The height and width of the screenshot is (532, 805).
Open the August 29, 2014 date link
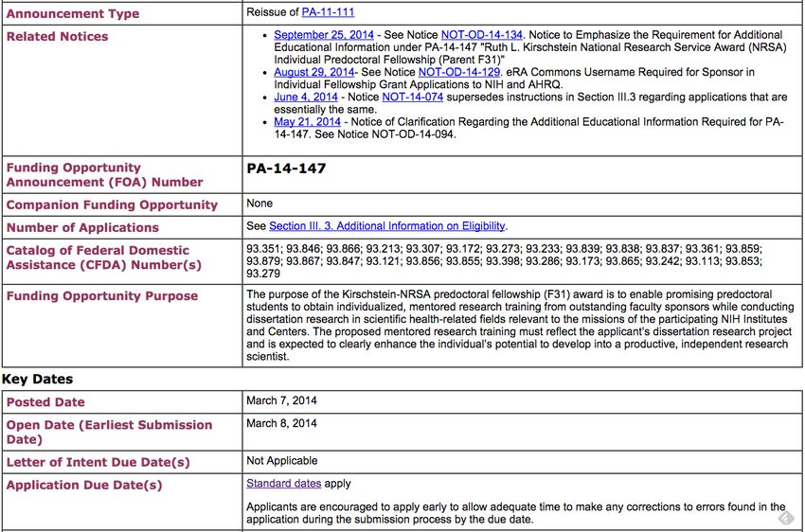click(x=313, y=72)
